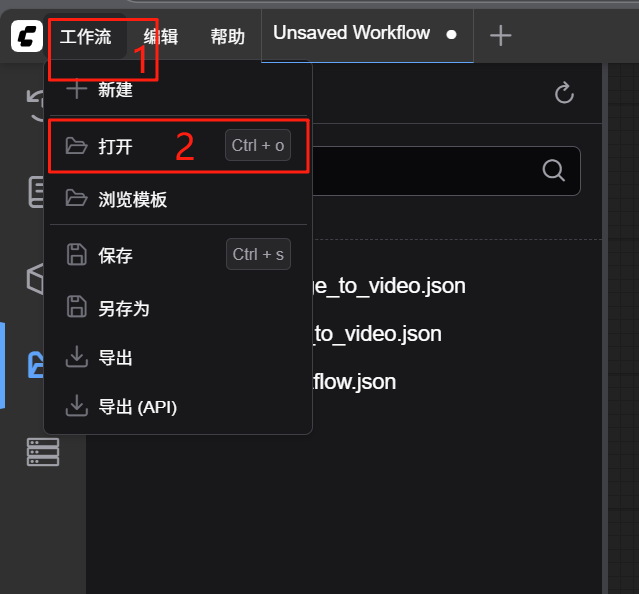Select 导出 menu entry
Screen dimensions: 639x594
(178, 357)
